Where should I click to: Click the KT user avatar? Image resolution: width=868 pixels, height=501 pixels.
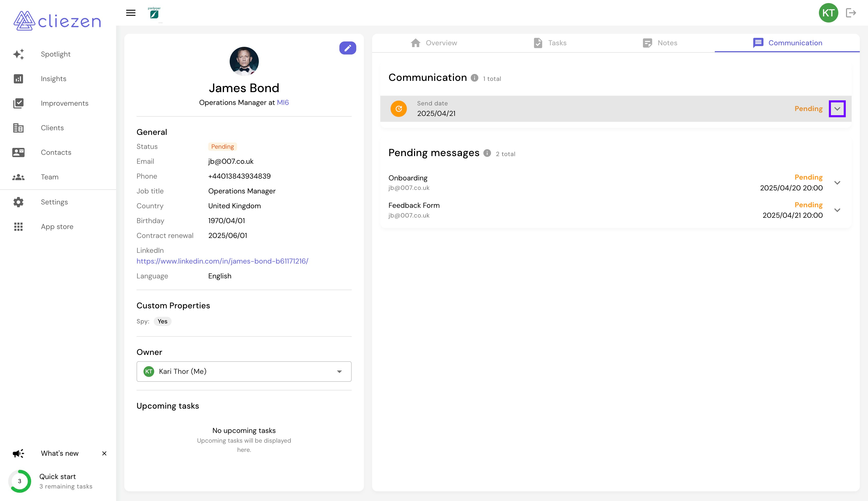[x=828, y=13]
